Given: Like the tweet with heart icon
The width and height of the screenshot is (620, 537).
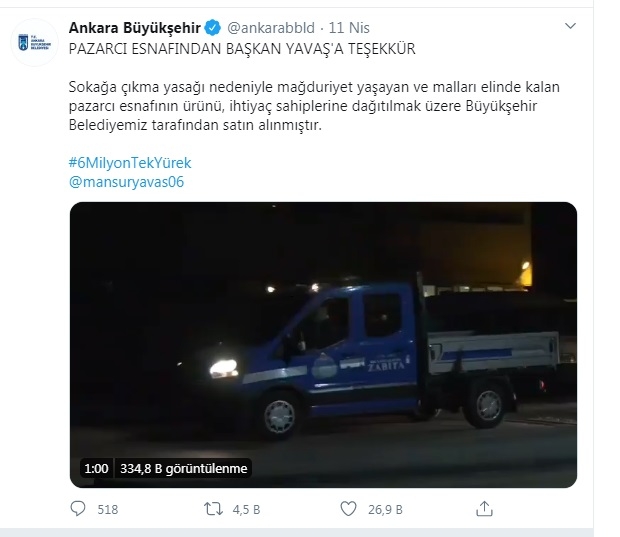Looking at the screenshot, I should pyautogui.click(x=348, y=509).
